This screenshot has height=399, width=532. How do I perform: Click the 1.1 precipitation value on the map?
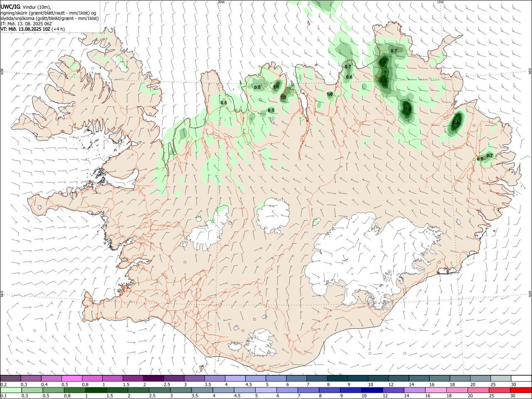[276, 87]
